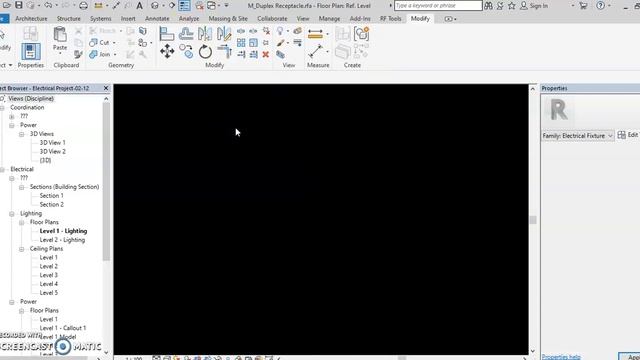Viewport: 640px width, 360px height.
Task: Click the Paste clipboard icon
Action: coord(60,35)
